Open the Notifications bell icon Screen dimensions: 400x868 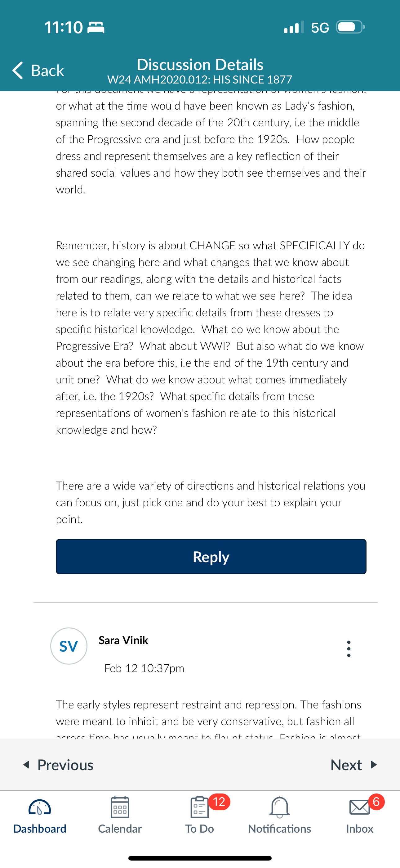coord(279,807)
